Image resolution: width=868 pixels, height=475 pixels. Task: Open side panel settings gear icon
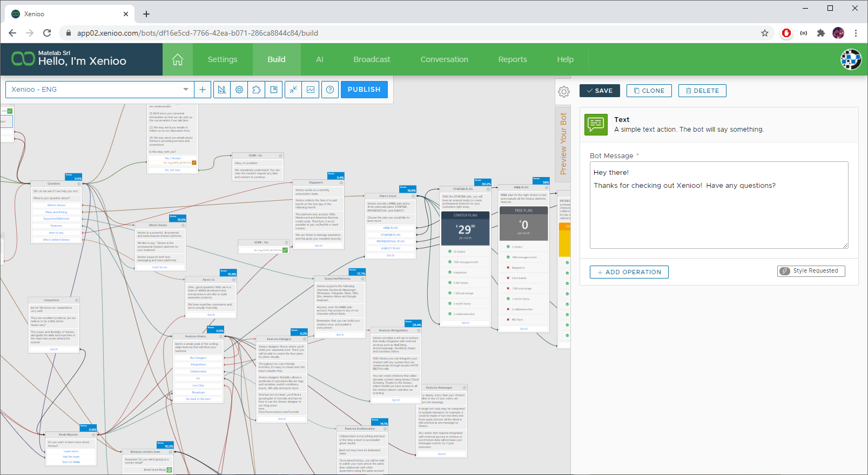coord(563,92)
